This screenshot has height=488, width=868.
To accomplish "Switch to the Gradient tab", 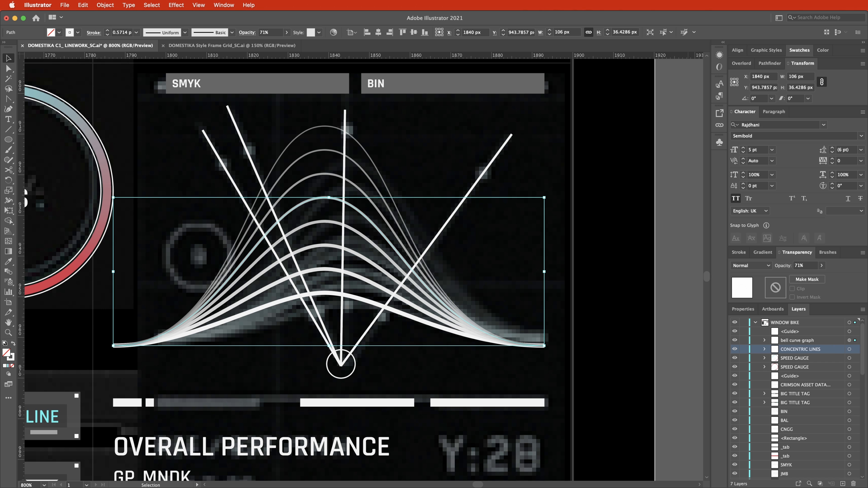I will click(x=762, y=252).
